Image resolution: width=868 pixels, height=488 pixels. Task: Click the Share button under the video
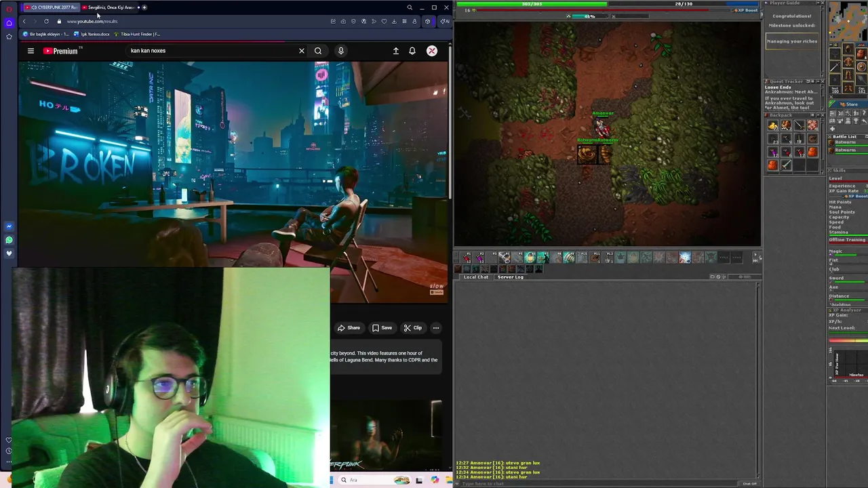349,328
